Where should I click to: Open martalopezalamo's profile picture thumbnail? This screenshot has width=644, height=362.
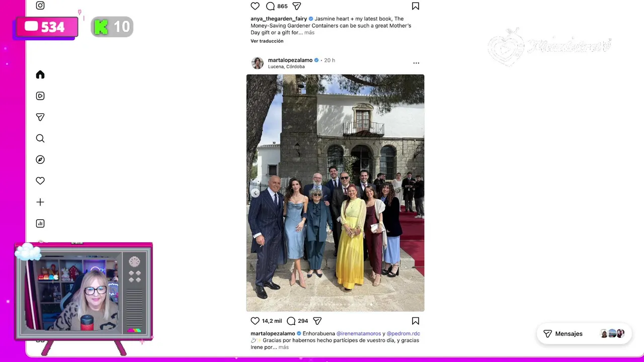pyautogui.click(x=257, y=63)
